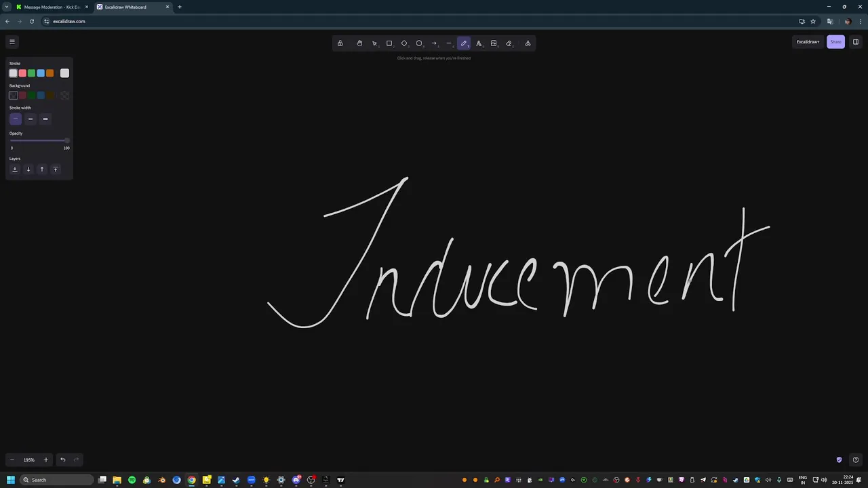868x488 pixels.
Task: Open the Chrome profile avatar
Action: 848,21
